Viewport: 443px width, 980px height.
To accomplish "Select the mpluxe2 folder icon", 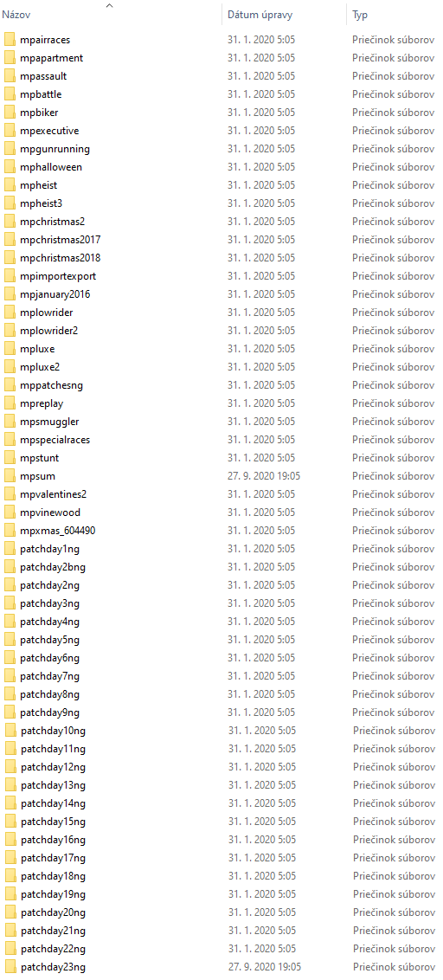I will pyautogui.click(x=10, y=367).
